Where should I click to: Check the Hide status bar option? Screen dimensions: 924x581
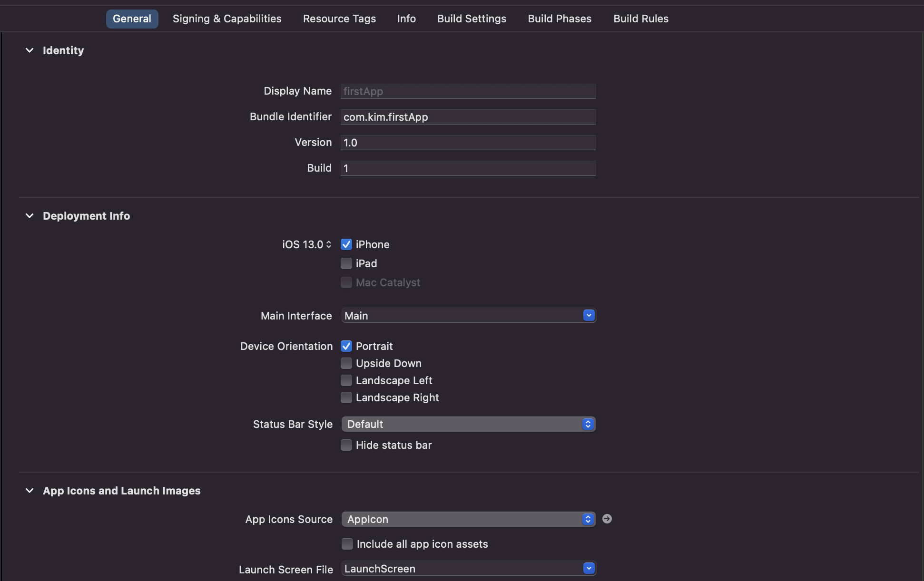346,445
